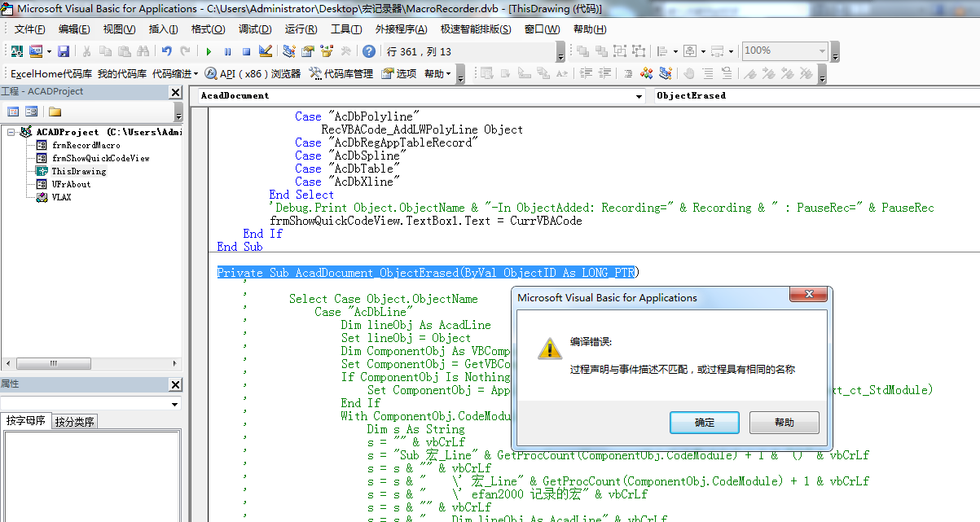The height and width of the screenshot is (522, 980).
Task: Click the Insert UserForm toolbar icon
Action: pyautogui.click(x=37, y=50)
